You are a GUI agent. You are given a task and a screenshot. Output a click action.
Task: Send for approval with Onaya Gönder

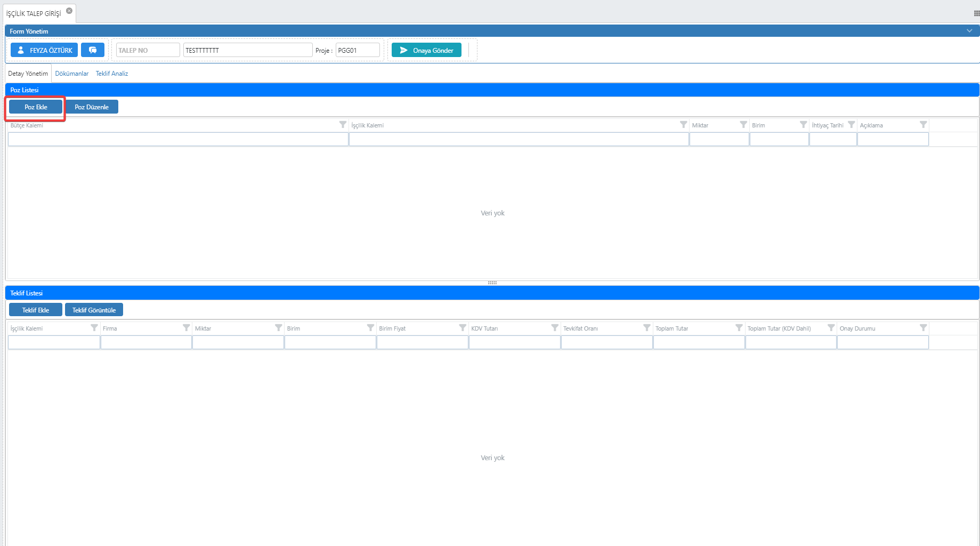pyautogui.click(x=426, y=50)
